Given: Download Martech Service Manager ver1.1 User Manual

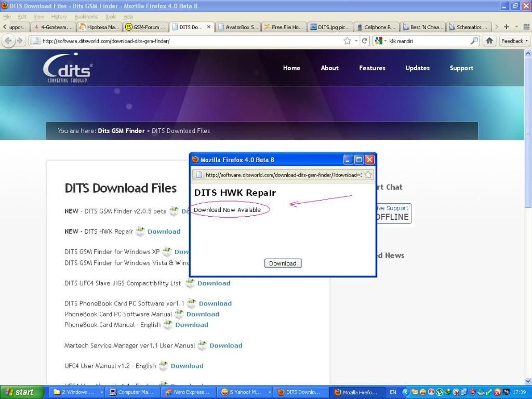Looking at the screenshot, I should click(x=225, y=345).
